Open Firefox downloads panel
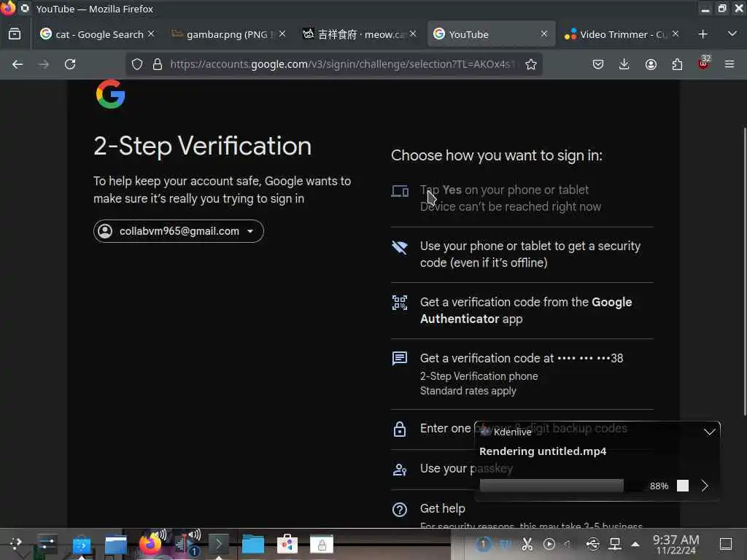 (x=624, y=64)
